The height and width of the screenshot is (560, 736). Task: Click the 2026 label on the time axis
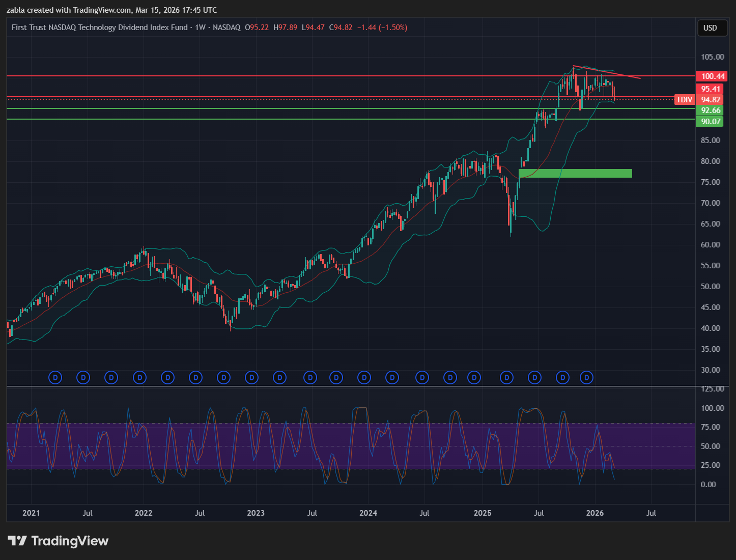pos(595,513)
